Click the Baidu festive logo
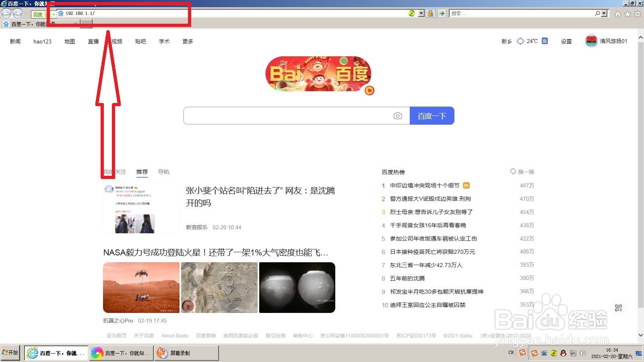This screenshot has height=362, width=644. point(318,74)
